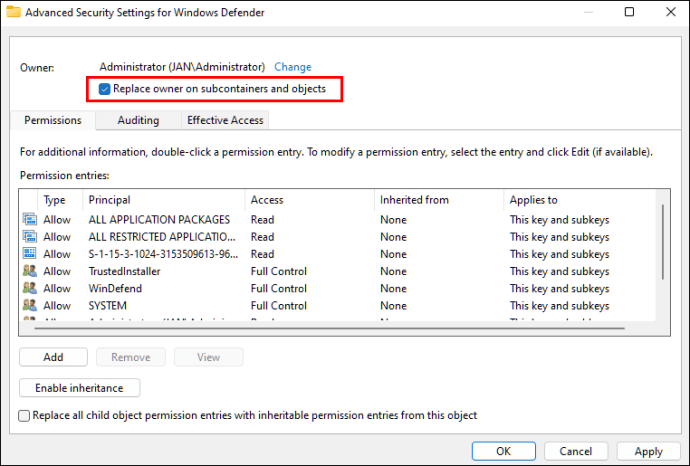690x466 pixels.
Task: Click the SYSTEM user icon
Action: [29, 305]
